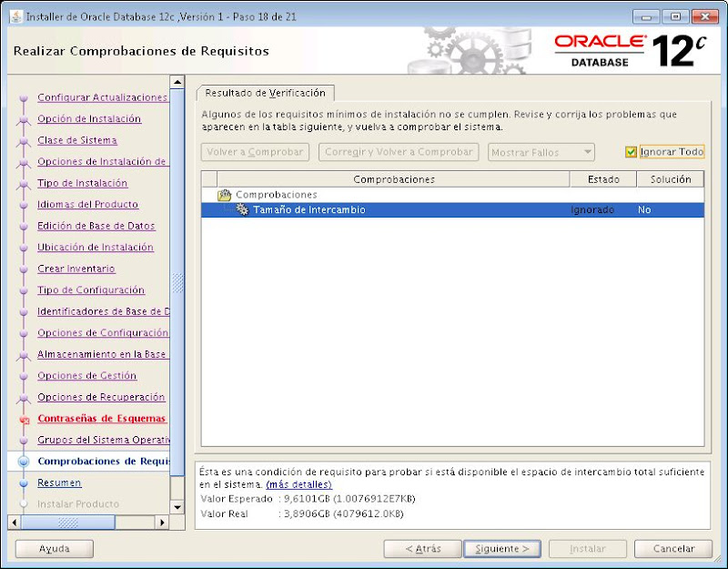Go to Contraseñas de Esquemas step
Image resolution: width=728 pixels, height=569 pixels.
click(101, 419)
